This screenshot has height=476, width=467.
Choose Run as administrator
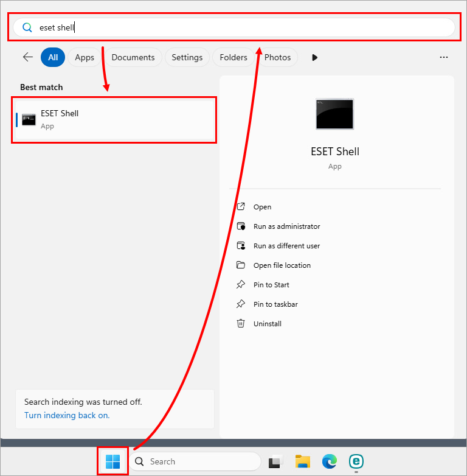pyautogui.click(x=286, y=226)
